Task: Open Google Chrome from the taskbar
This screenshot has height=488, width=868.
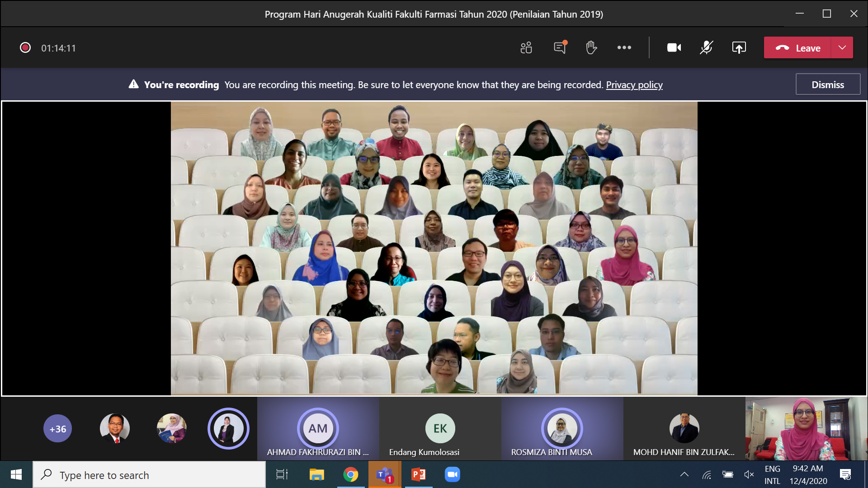Action: tap(350, 474)
